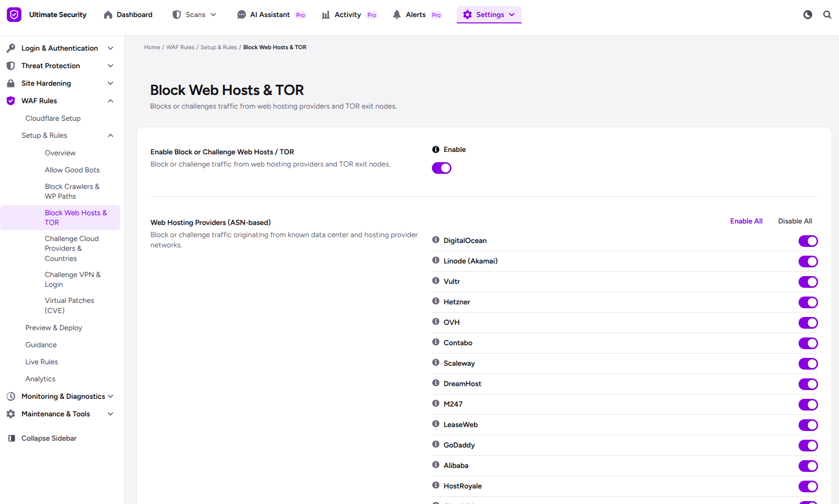Viewport: 839px width, 504px height.
Task: Toggle the HostRoyale switch
Action: (x=808, y=486)
